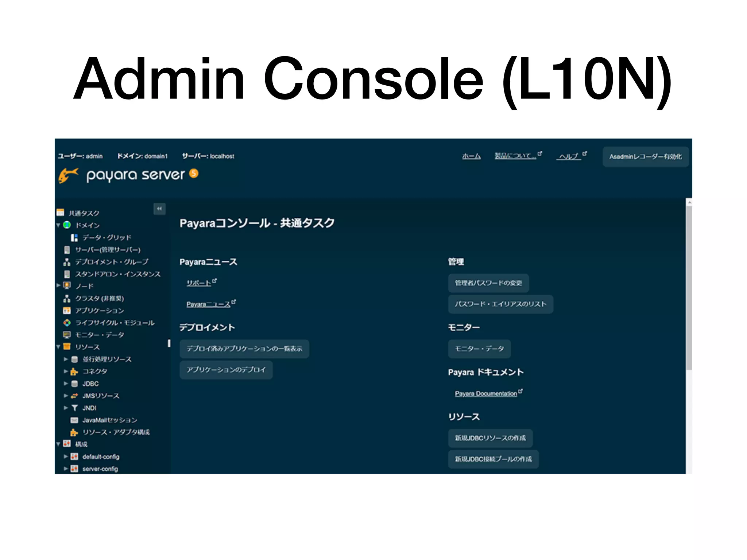747x560 pixels.
Task: Click the スタンドアロン・インスタンス icon
Action: coord(67,274)
